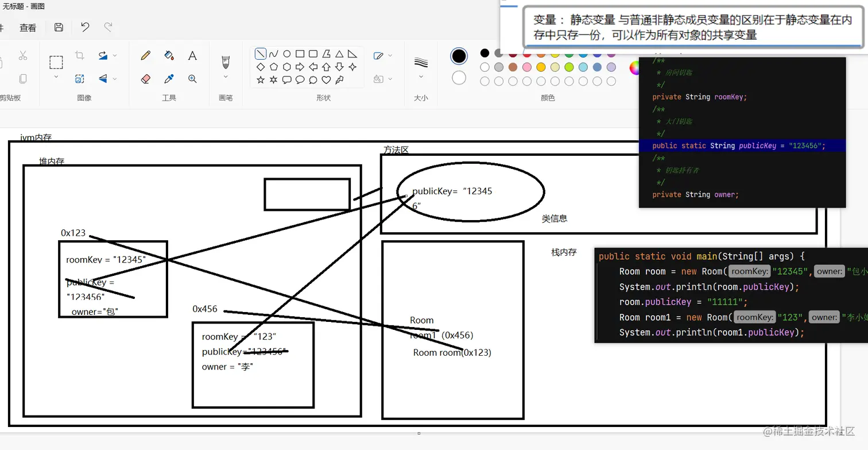This screenshot has height=450, width=868.
Task: Click the Cut scissors icon
Action: (23, 55)
